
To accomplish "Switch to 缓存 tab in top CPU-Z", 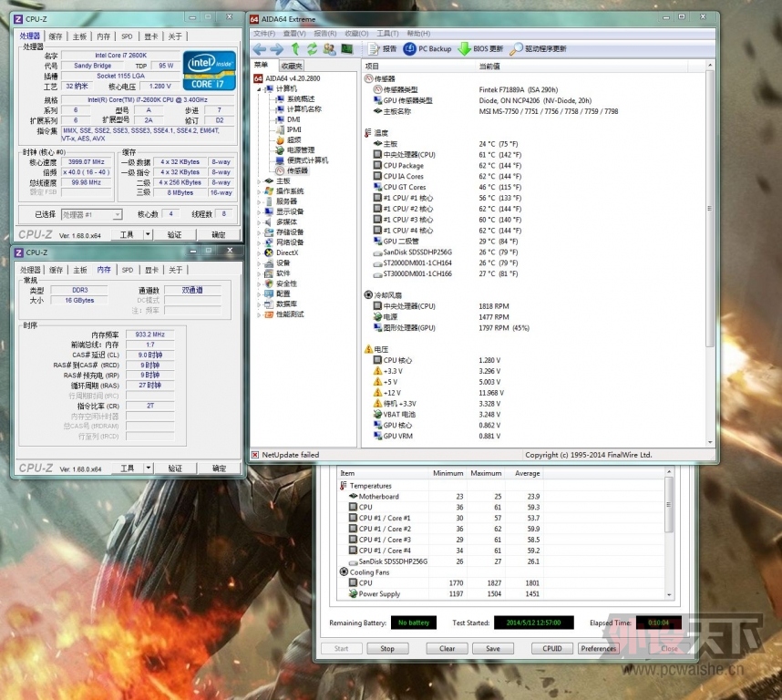I will click(56, 36).
